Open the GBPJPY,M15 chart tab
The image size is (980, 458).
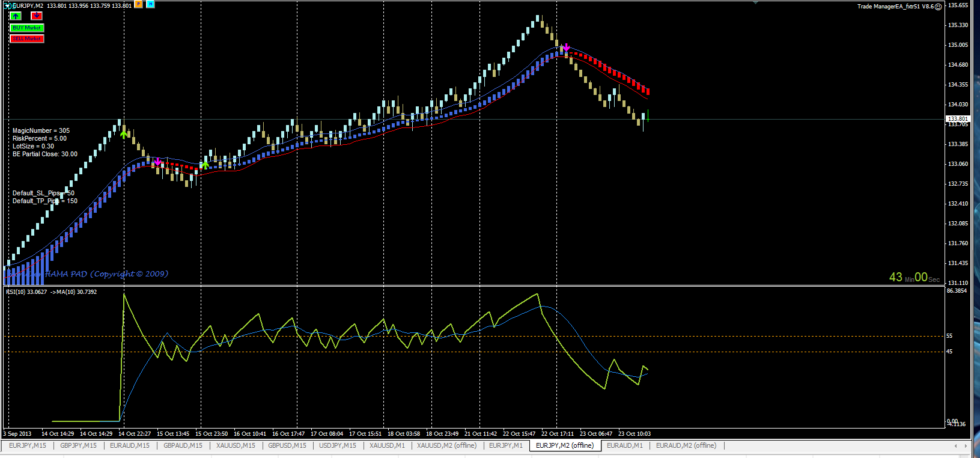[78, 445]
